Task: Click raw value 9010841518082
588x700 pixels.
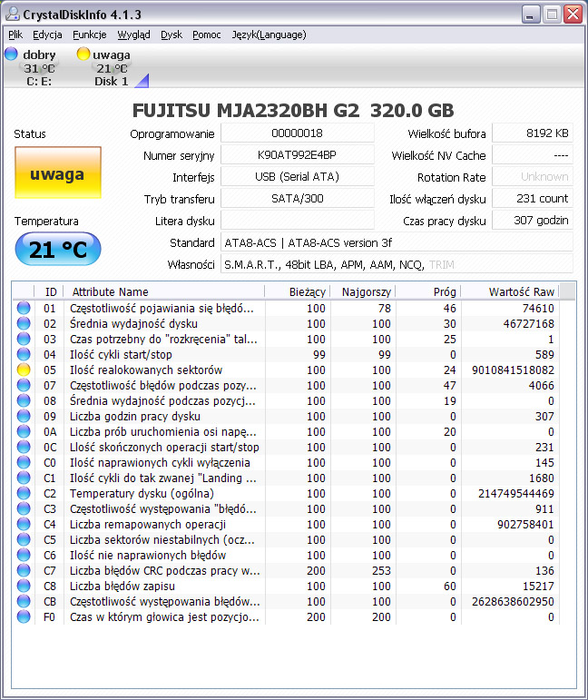Action: pyautogui.click(x=513, y=370)
